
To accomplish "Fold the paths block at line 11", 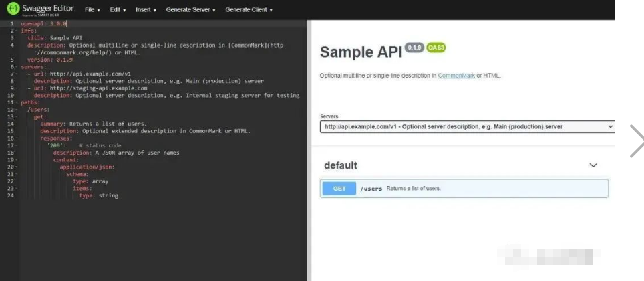I will [x=17, y=102].
